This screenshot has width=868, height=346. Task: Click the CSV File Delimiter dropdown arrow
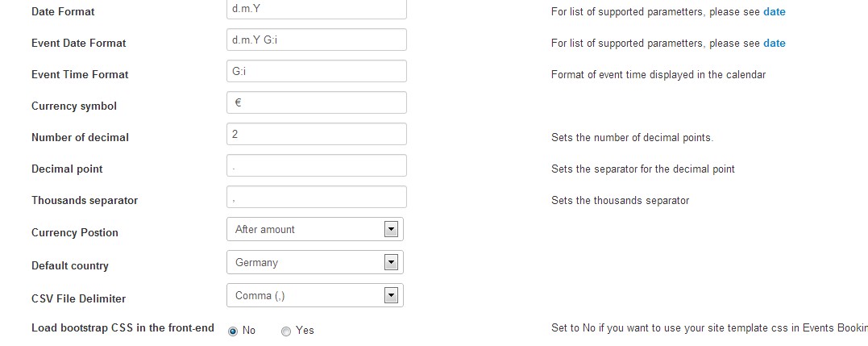click(x=392, y=295)
